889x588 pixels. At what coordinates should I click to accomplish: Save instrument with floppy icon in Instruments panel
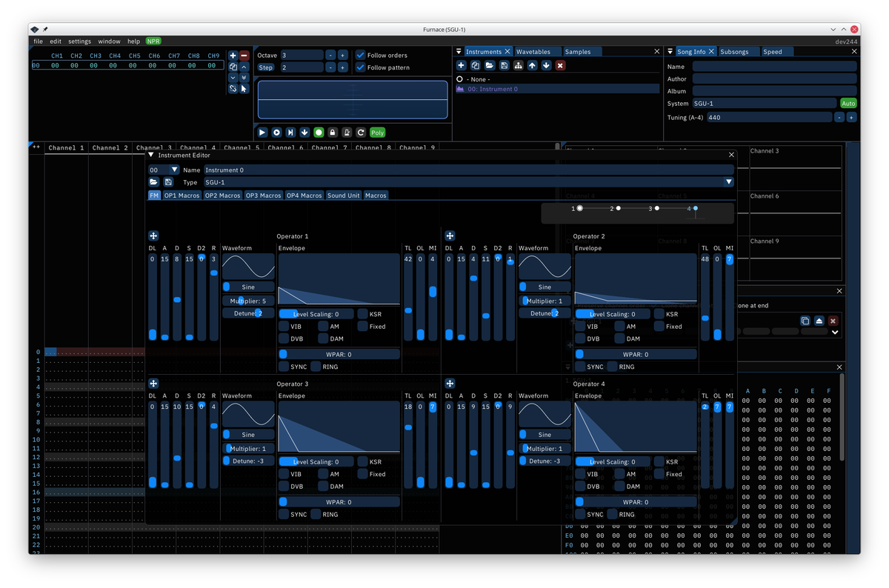(x=504, y=66)
